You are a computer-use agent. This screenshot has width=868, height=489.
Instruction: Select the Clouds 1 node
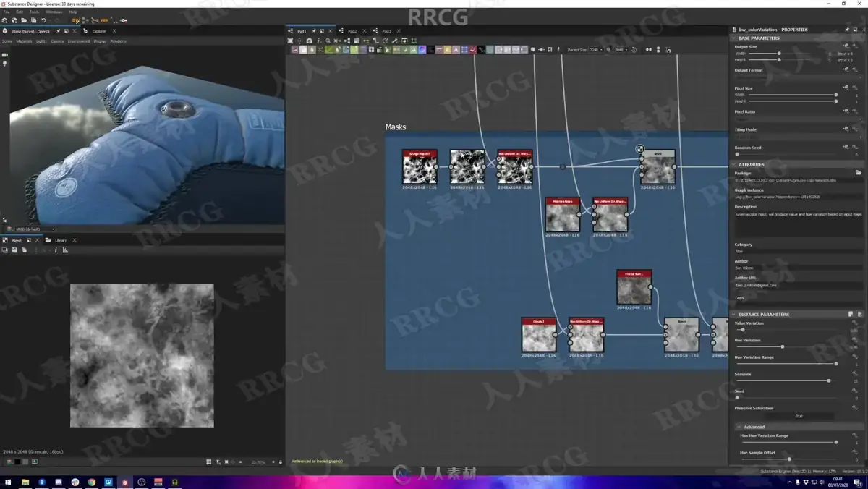[x=539, y=335]
